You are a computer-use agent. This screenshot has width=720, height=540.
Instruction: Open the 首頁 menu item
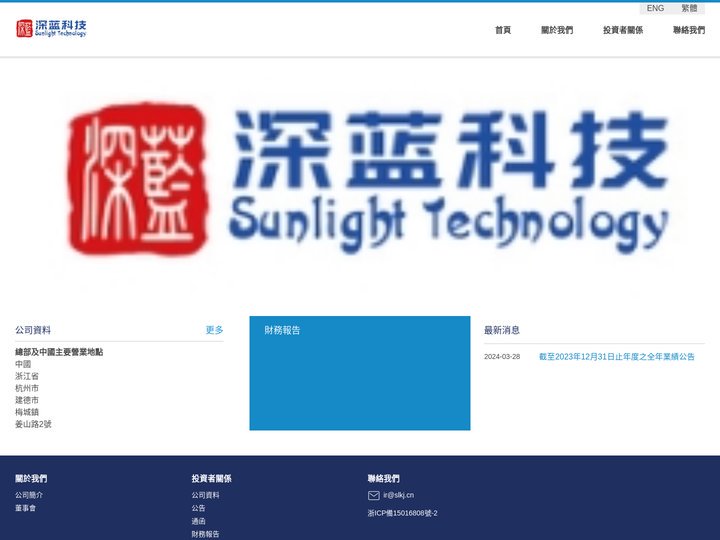(x=503, y=30)
